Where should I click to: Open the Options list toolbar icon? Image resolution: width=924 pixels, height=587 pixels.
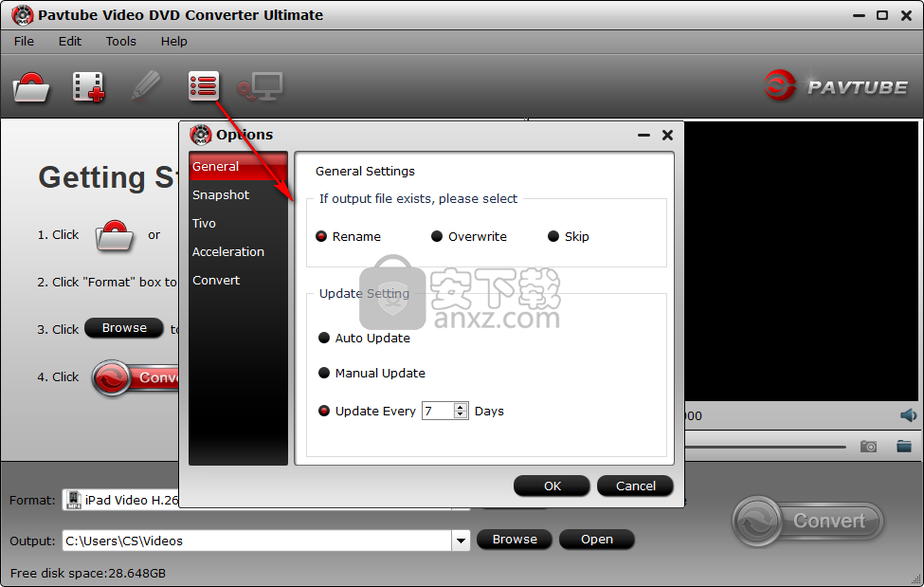point(204,86)
